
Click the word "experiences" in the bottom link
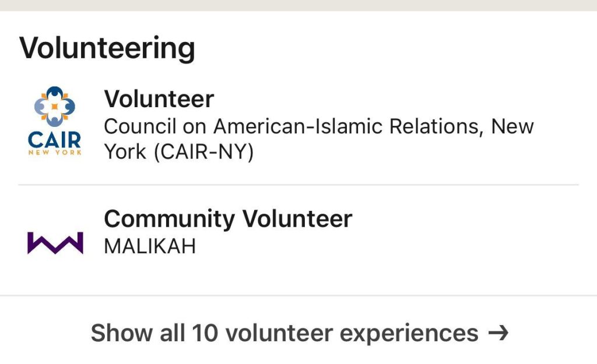coord(409,334)
